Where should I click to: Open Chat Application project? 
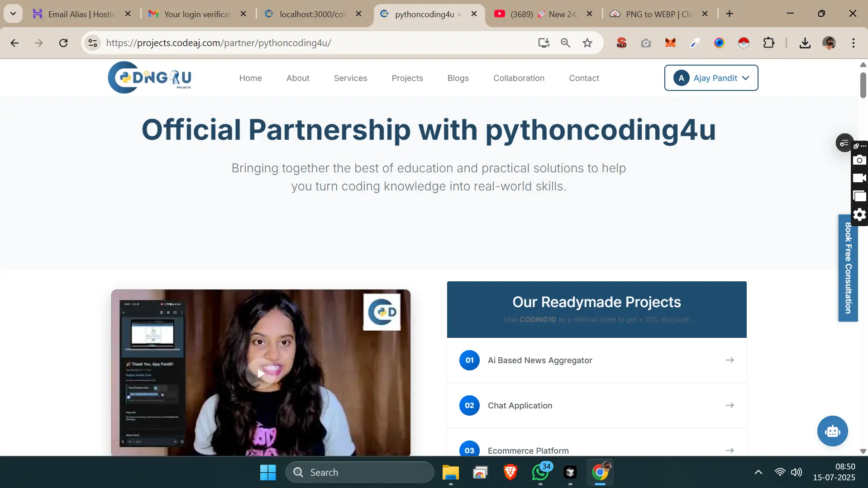point(596,406)
